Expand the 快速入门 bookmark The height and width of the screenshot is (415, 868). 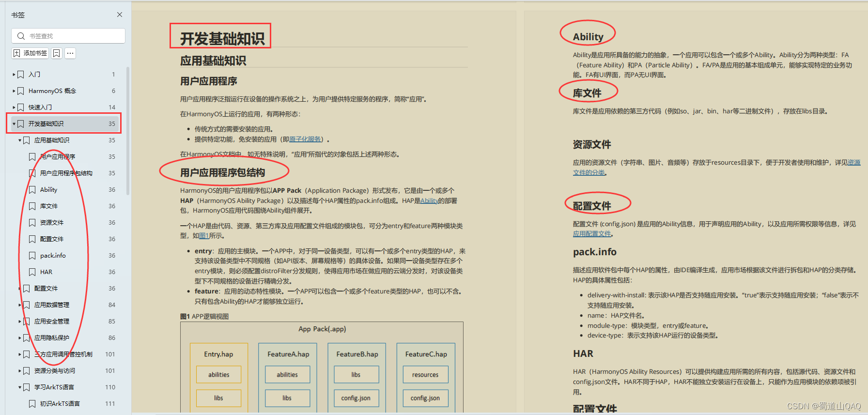(14, 108)
